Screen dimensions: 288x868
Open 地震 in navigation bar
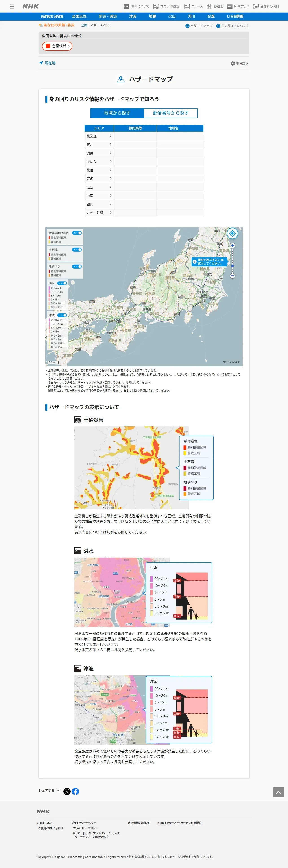(152, 17)
